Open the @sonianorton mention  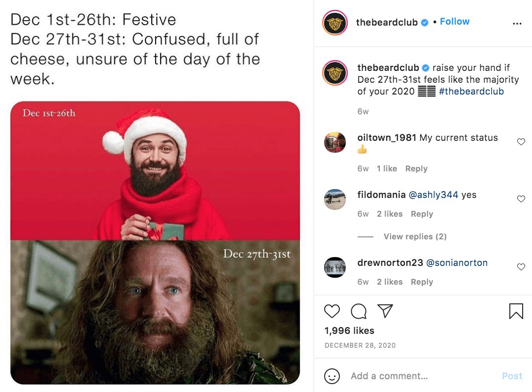(x=457, y=262)
